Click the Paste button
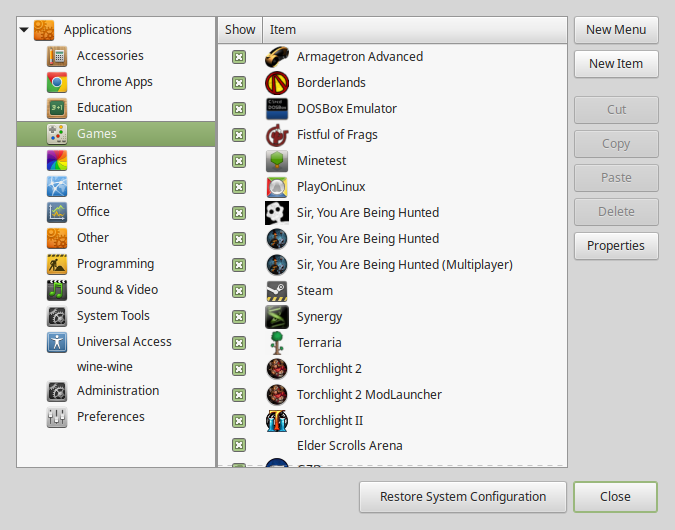 click(x=616, y=177)
